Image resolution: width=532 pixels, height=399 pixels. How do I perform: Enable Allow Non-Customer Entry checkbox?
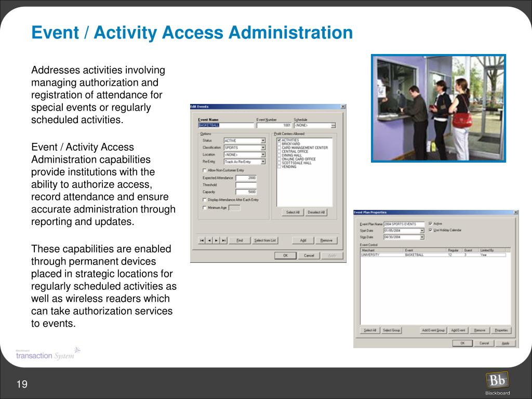tap(205, 170)
